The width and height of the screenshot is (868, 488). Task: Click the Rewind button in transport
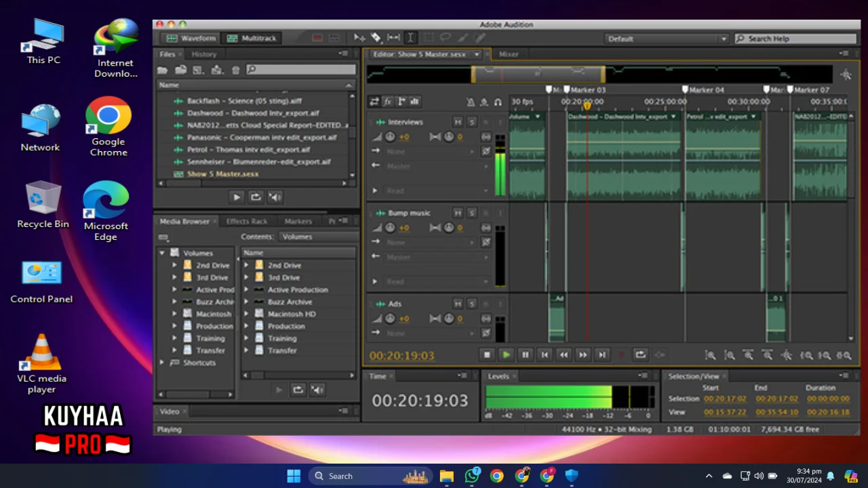(564, 354)
